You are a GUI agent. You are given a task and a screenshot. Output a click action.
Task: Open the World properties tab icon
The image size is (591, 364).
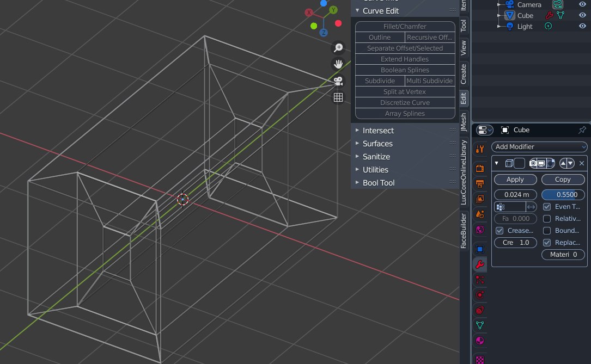tap(479, 230)
